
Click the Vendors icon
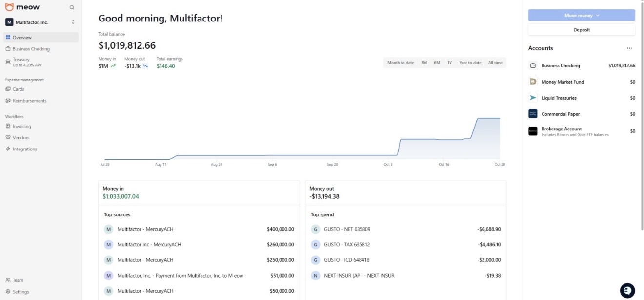point(8,137)
